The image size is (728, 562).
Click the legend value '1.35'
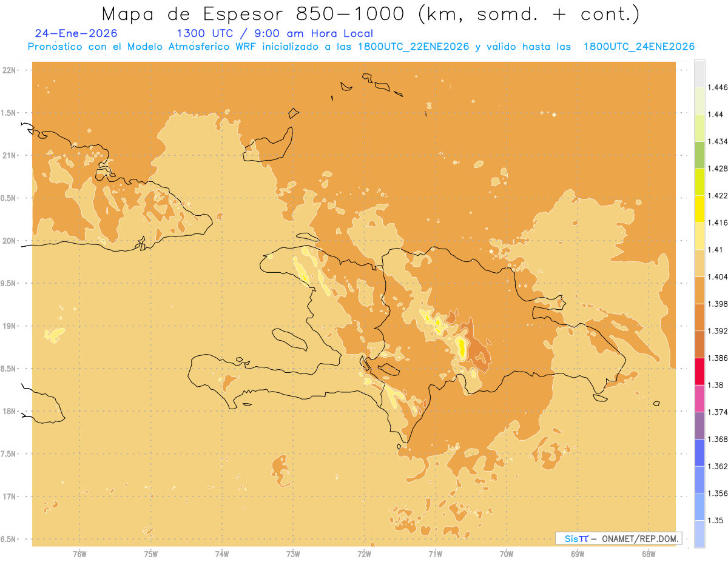point(715,520)
